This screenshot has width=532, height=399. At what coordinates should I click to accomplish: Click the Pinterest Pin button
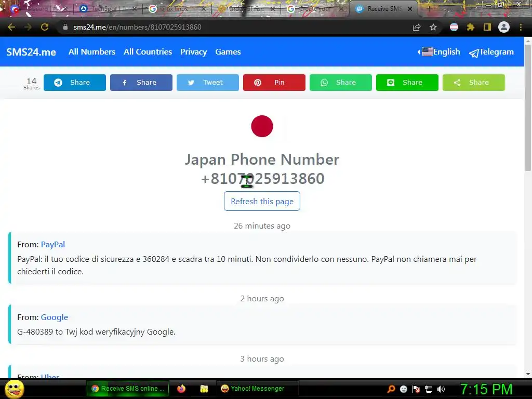(274, 83)
